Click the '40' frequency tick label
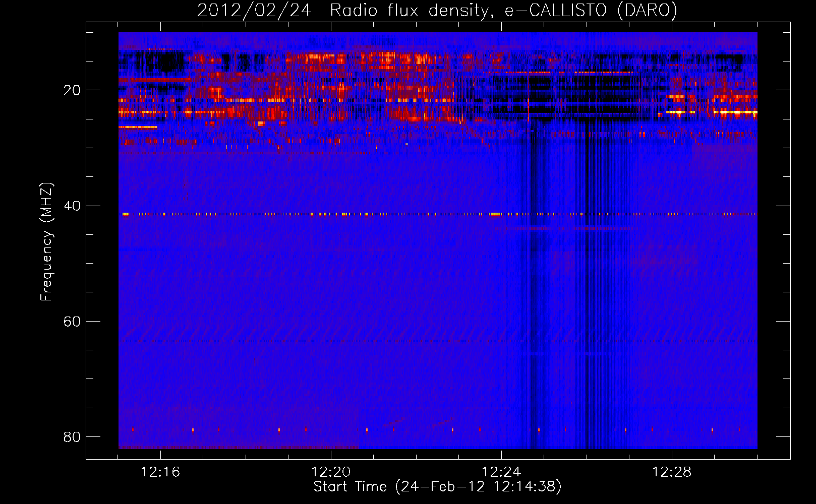The width and height of the screenshot is (816, 504). [x=72, y=206]
